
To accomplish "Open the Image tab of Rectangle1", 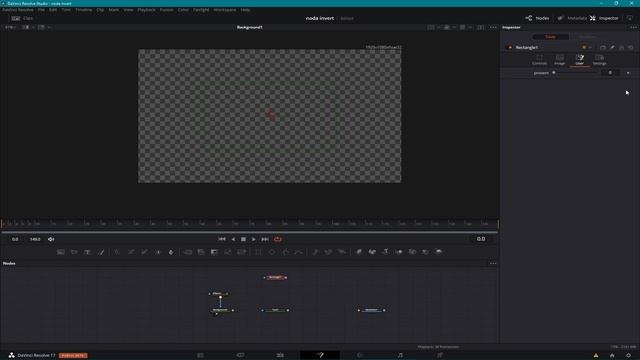I will 560,60.
